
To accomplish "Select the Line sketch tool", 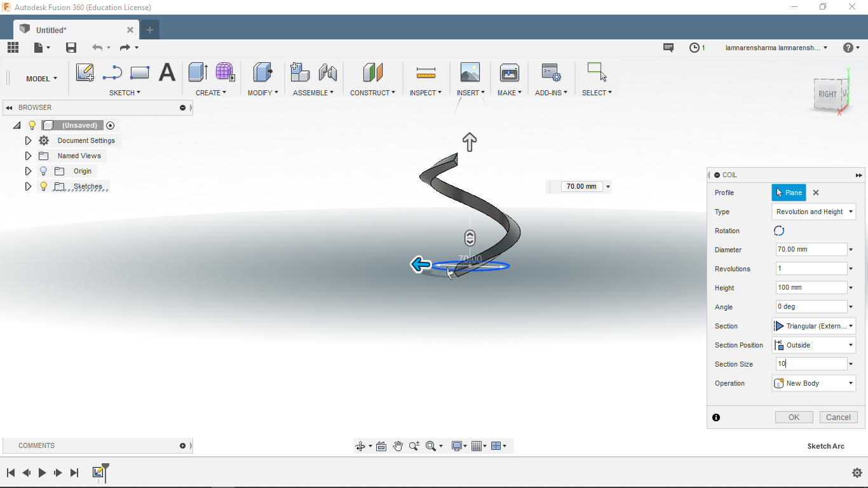I will pos(112,72).
